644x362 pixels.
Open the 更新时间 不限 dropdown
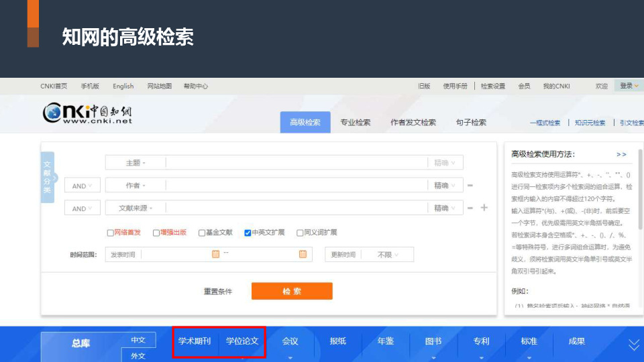tap(387, 255)
